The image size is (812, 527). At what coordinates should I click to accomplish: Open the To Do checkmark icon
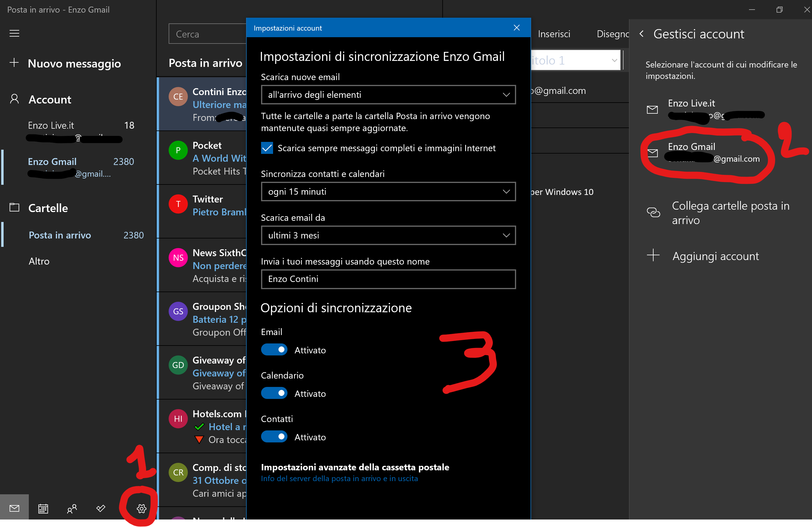tap(101, 509)
